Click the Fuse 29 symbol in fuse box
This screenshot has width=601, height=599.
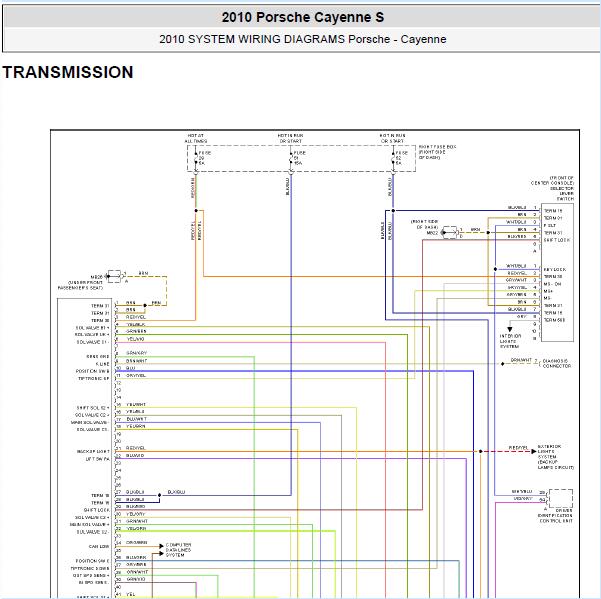196,157
